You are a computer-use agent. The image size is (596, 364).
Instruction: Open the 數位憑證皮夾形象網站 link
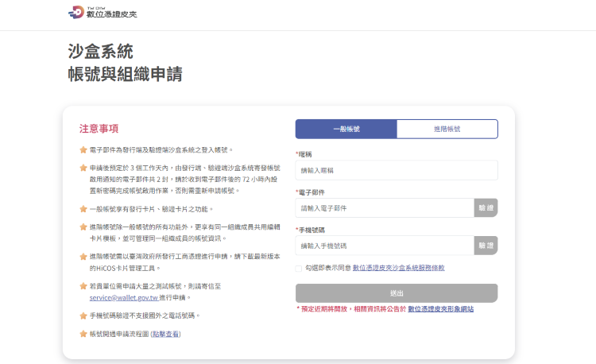point(440,309)
